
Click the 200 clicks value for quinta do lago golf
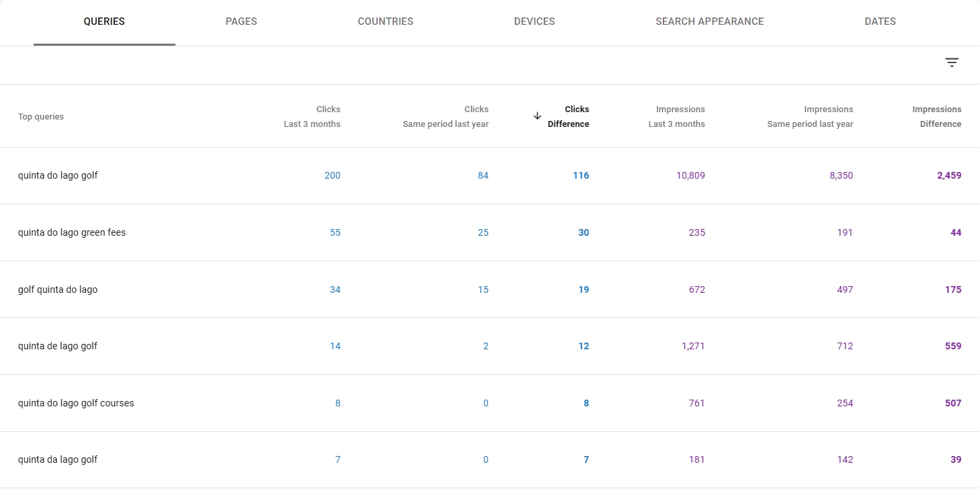point(332,175)
